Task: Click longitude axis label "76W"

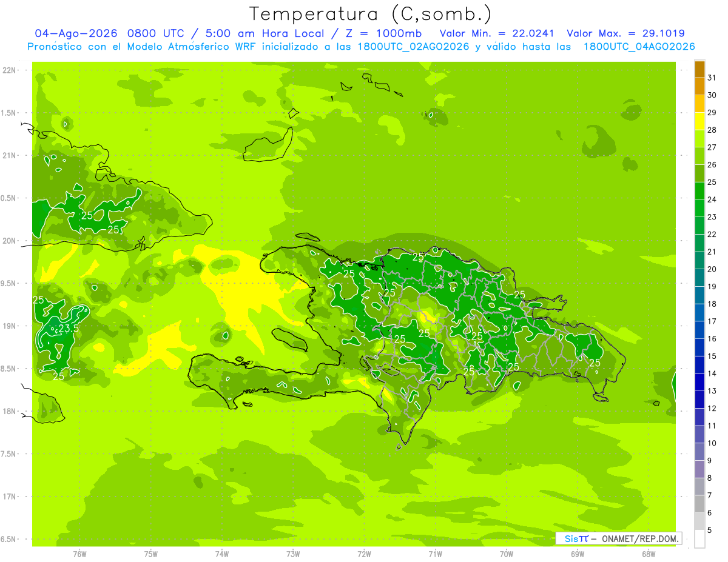Action: (x=79, y=554)
